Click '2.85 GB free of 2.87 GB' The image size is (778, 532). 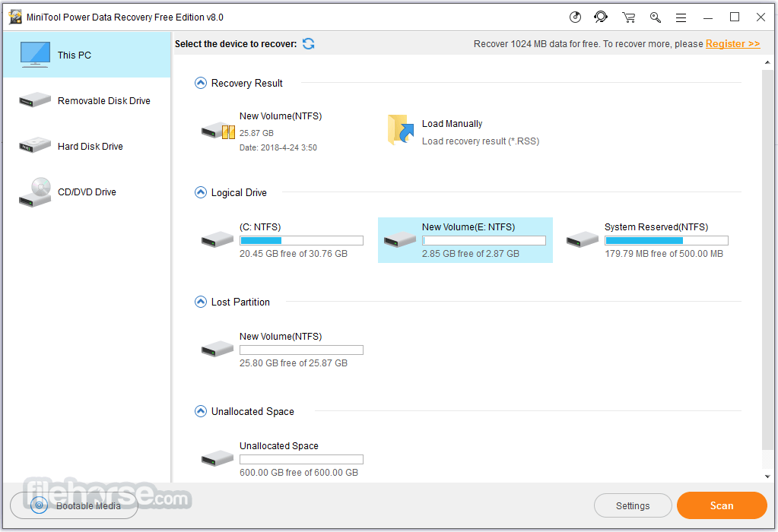click(470, 253)
